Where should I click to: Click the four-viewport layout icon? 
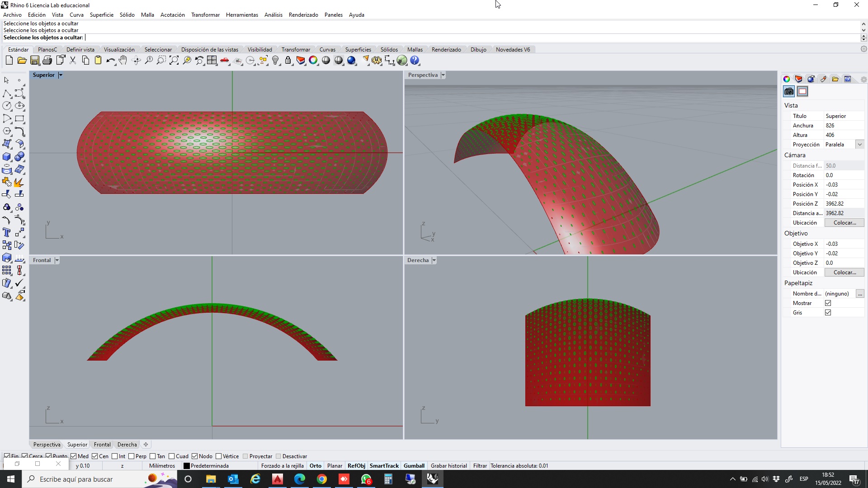[212, 61]
